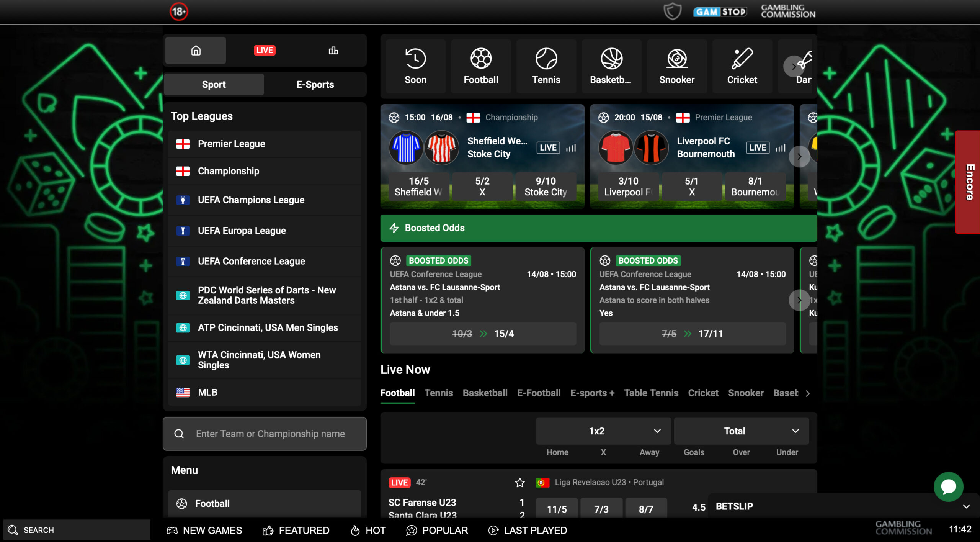The width and height of the screenshot is (980, 542).
Task: Open the home icon tab
Action: (196, 50)
